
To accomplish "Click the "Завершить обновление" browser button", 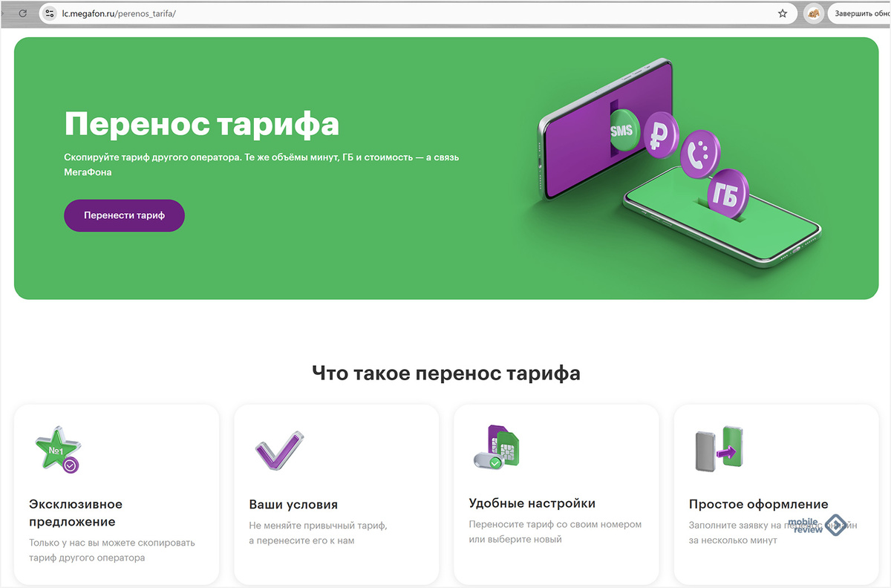I will 860,13.
